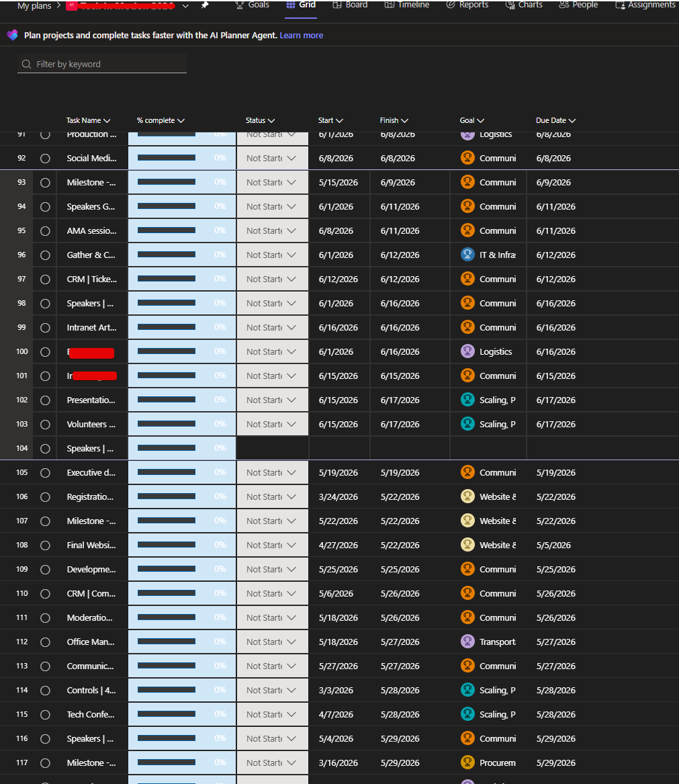The image size is (679, 784).
Task: Toggle completion circle for task 95 AMA session
Action: click(45, 231)
